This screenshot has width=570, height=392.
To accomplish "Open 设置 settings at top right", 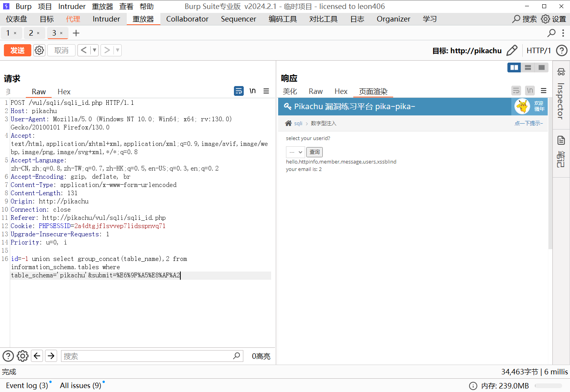I will tap(554, 19).
